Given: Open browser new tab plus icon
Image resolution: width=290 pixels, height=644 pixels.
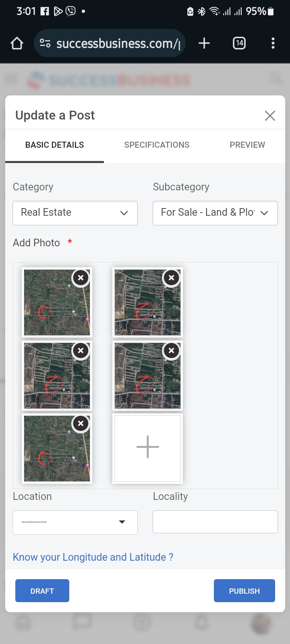Looking at the screenshot, I should (204, 43).
